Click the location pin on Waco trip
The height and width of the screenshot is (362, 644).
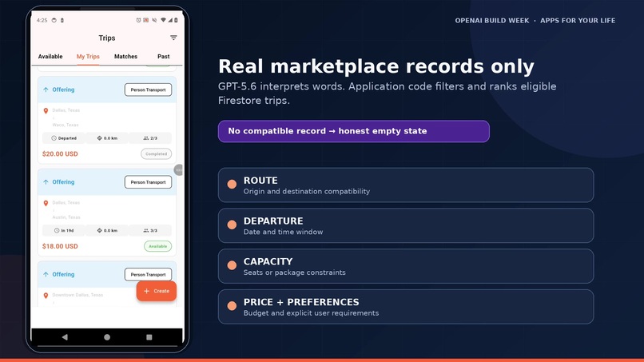(x=46, y=110)
